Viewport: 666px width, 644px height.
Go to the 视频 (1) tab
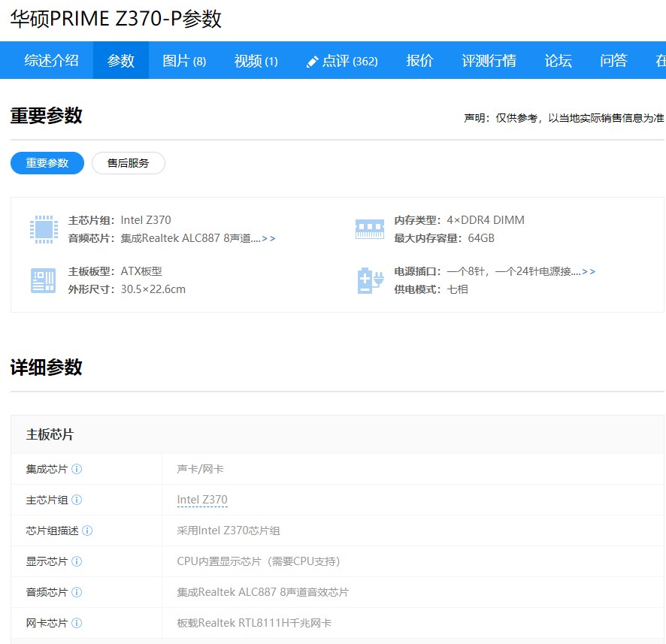[256, 61]
